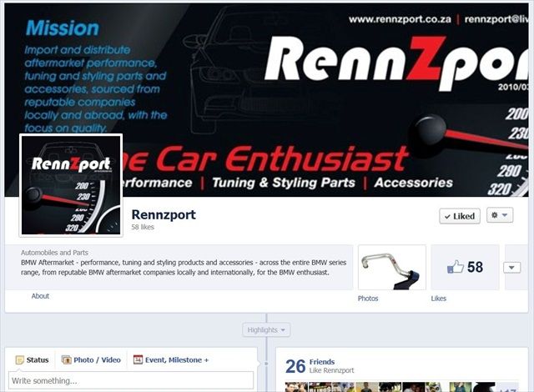Open the Likes link
Image resolution: width=534 pixels, height=392 pixels.
[438, 298]
